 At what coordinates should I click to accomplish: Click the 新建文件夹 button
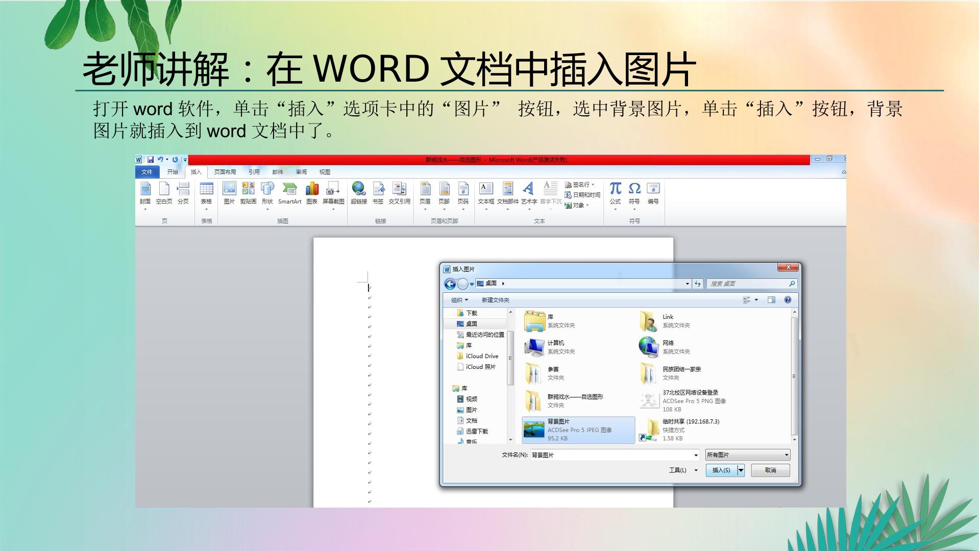(x=495, y=300)
